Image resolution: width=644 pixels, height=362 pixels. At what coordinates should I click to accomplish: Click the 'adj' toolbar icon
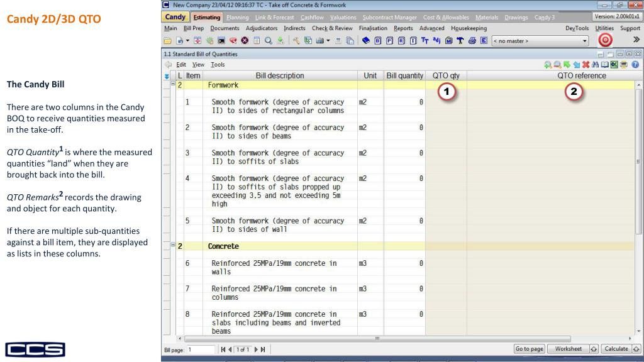coord(436,40)
